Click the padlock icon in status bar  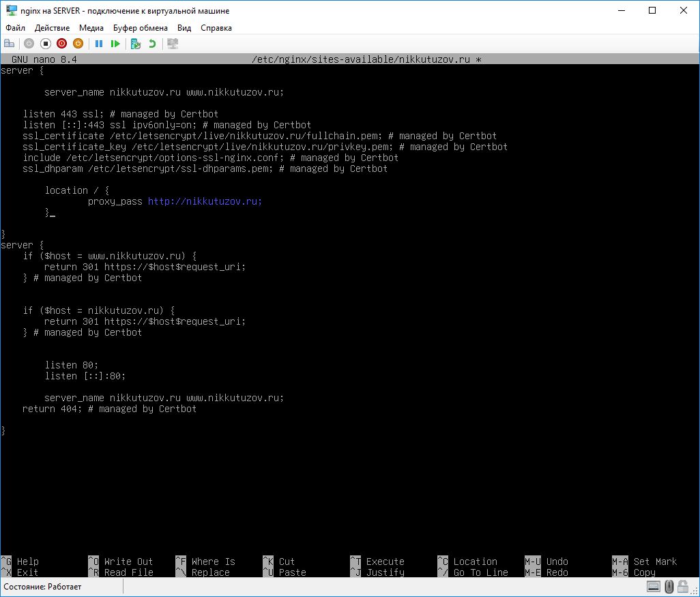(x=684, y=586)
